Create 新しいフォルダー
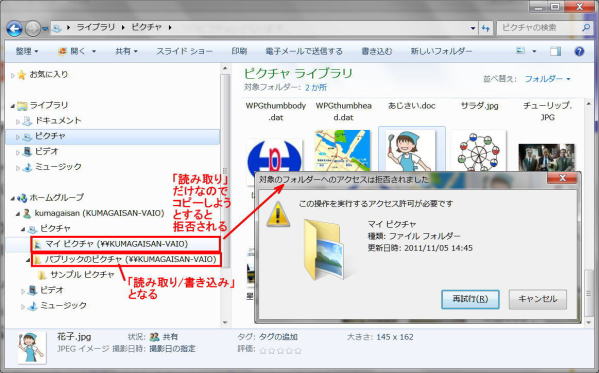The width and height of the screenshot is (599, 373). [441, 51]
